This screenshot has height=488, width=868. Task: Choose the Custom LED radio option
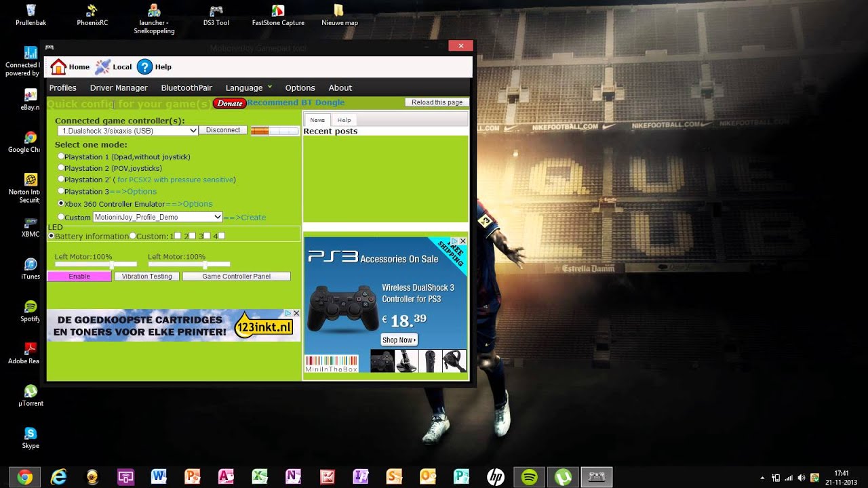point(132,236)
